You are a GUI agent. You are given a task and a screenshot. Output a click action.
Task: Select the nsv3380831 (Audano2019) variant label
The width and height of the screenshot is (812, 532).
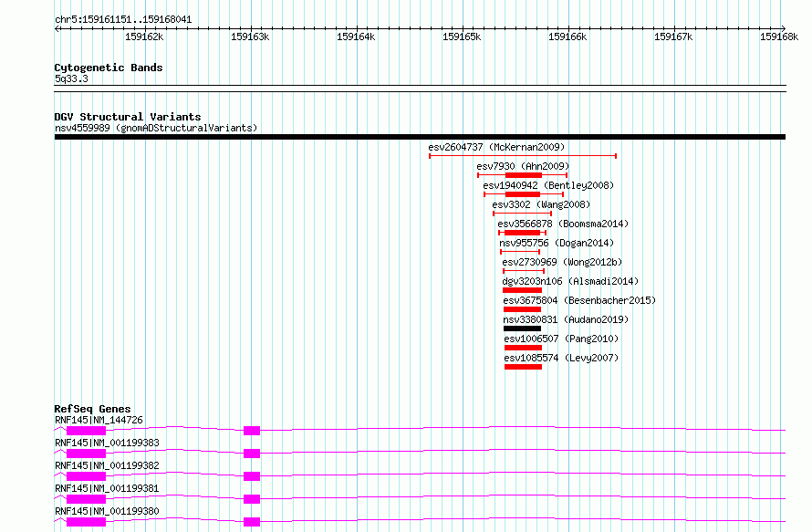566,319
